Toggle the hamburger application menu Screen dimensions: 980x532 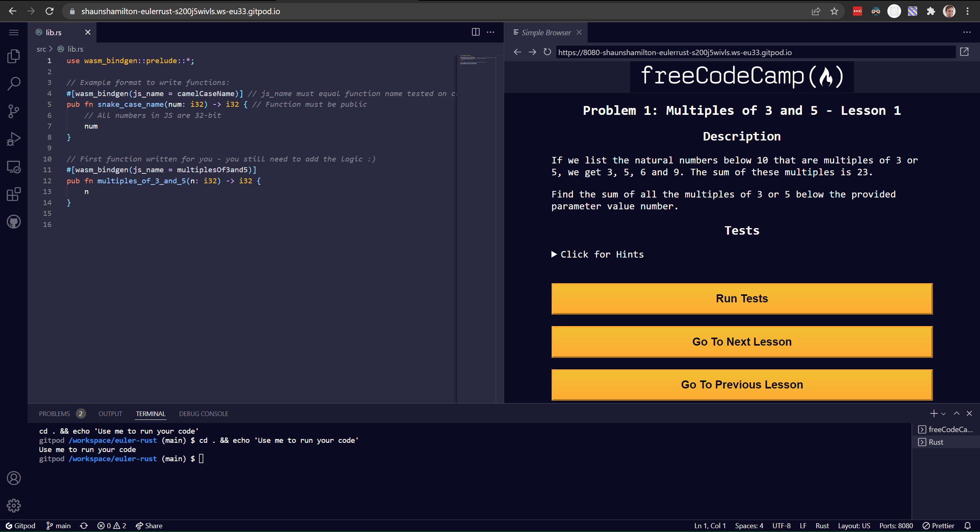[x=14, y=33]
